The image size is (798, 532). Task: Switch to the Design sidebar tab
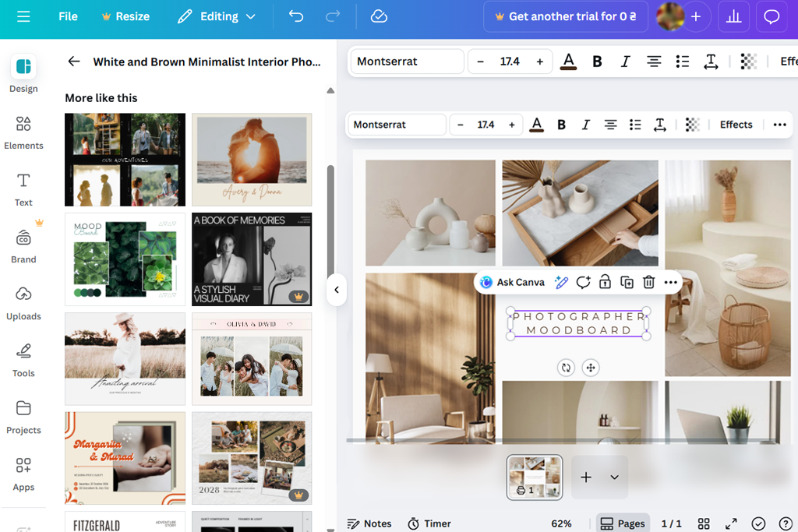click(23, 74)
